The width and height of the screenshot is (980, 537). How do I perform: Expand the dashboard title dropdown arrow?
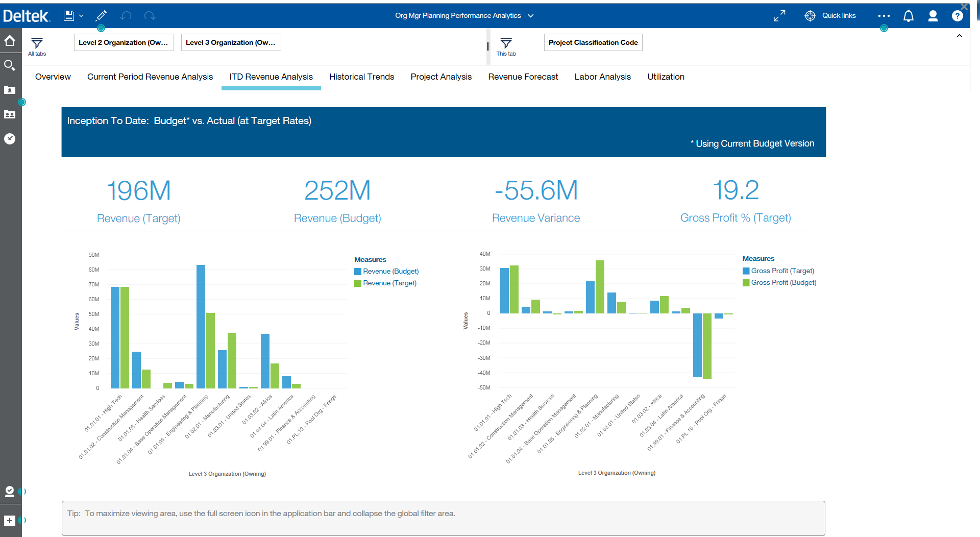point(531,16)
